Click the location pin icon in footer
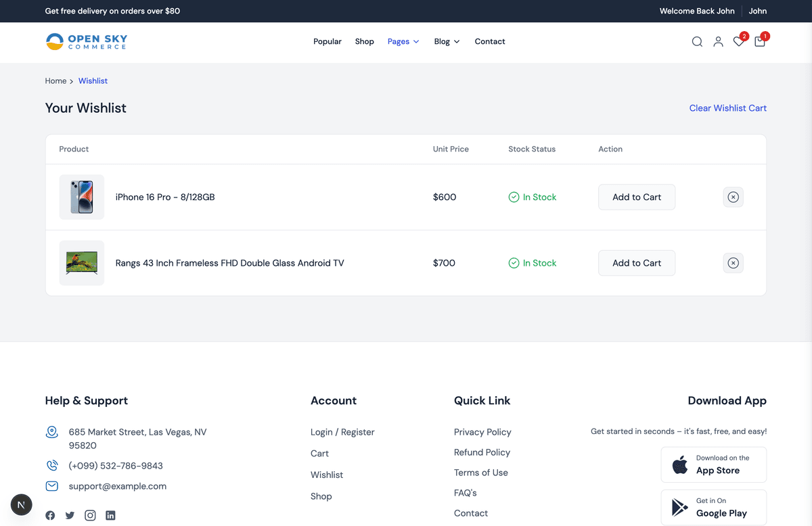Screen dimensions: 812x526 coord(51,432)
